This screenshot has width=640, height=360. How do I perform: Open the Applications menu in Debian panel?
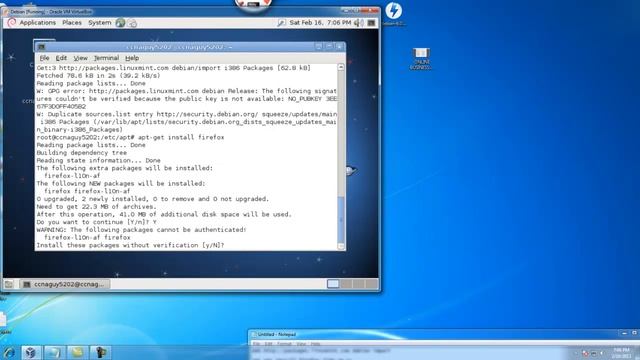click(x=38, y=23)
